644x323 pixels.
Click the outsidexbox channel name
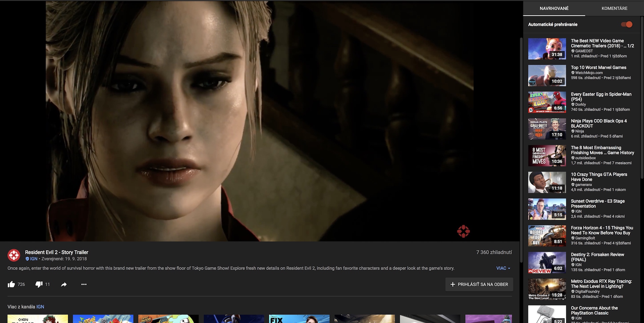pos(586,158)
